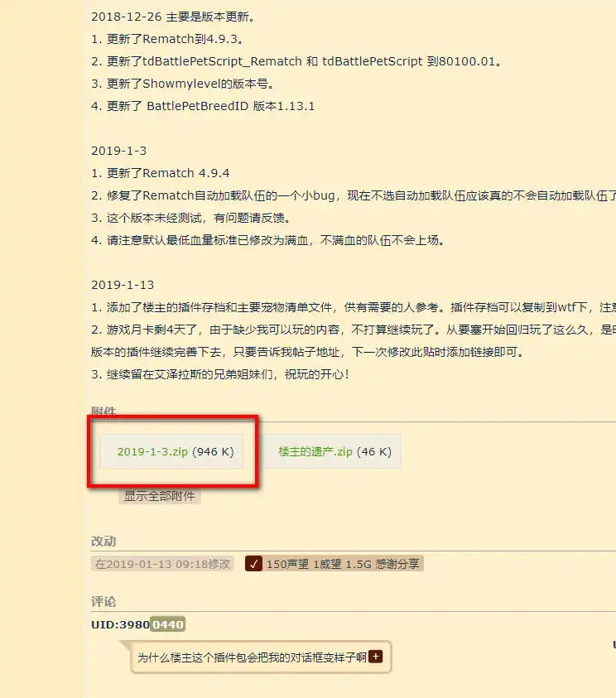Click the tdBattlePetScript_Rematch update line
This screenshot has width=616, height=698.
[296, 61]
